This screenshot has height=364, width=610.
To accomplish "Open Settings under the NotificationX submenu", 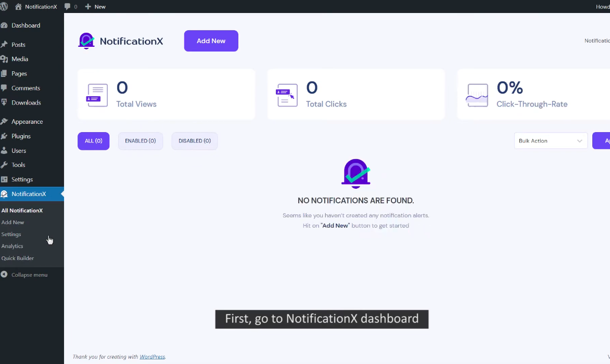I will click(x=11, y=234).
